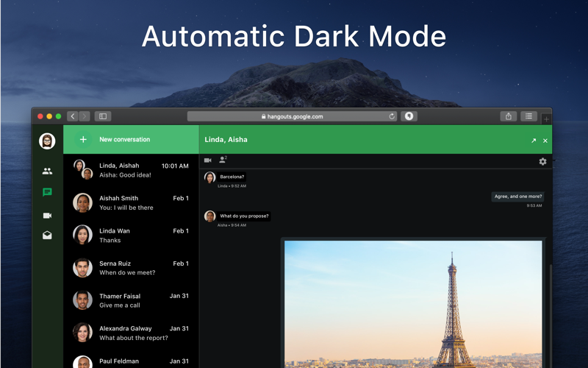Reload the page with refresh icon
Viewport: 588px width, 368px height.
pos(392,116)
